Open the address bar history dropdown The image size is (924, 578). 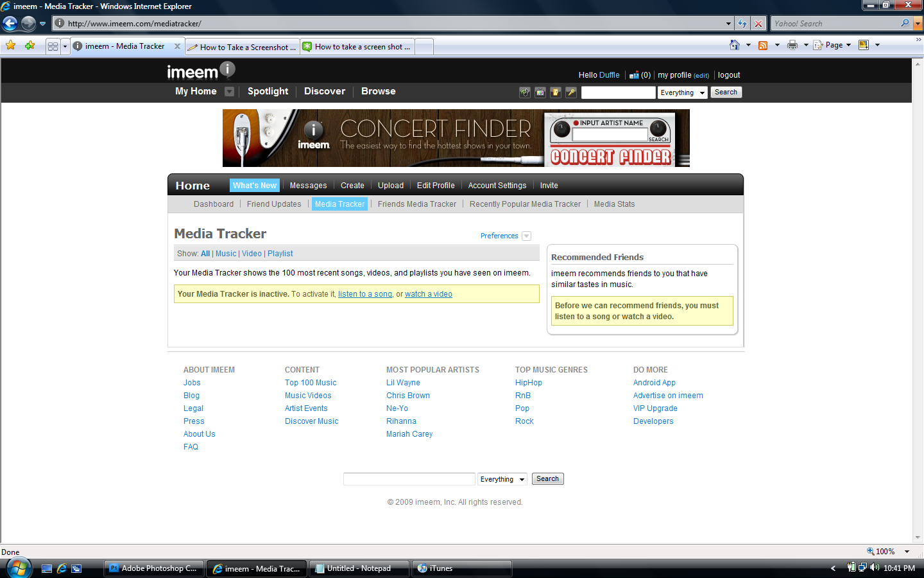[728, 24]
